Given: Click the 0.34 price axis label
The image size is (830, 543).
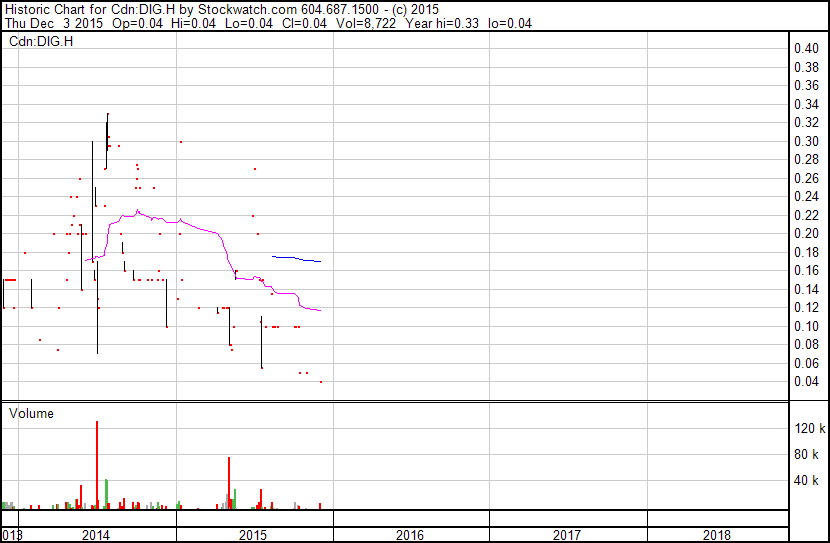Looking at the screenshot, I should [x=806, y=104].
